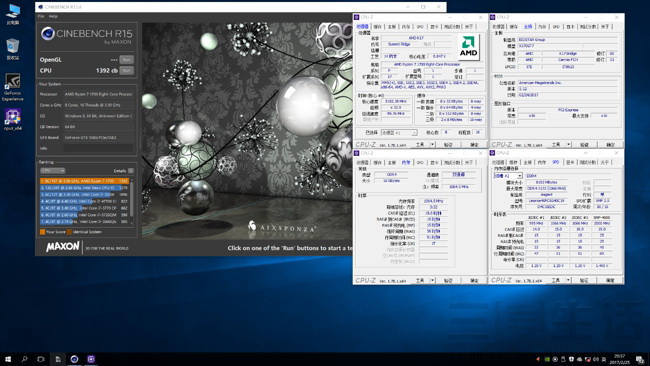Click the empty Info field in Cinebench
Viewport: 650px width, 366px height.
(x=98, y=148)
